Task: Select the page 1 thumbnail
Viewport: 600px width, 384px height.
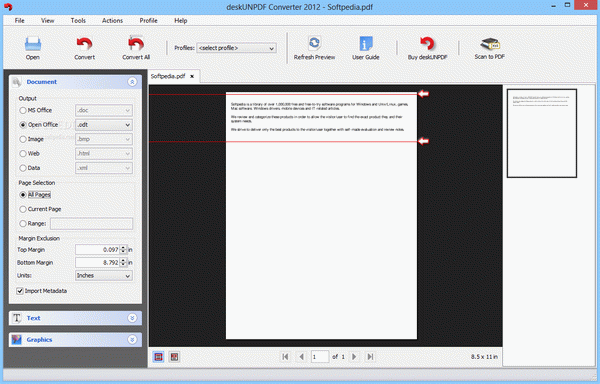Action: [x=542, y=133]
